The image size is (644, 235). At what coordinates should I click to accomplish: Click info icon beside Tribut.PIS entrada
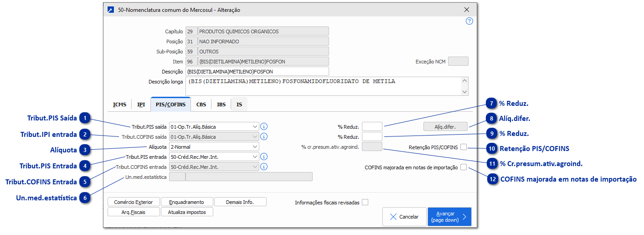[263, 157]
